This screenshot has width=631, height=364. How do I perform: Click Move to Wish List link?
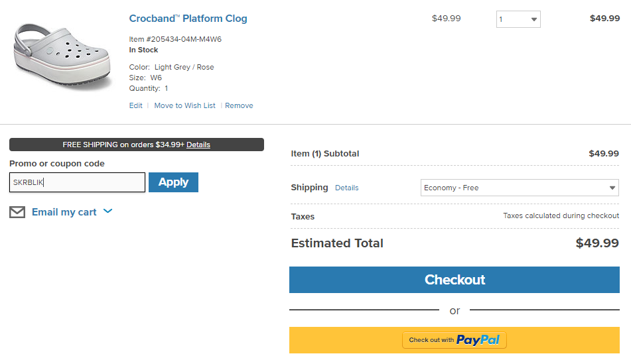click(x=184, y=105)
